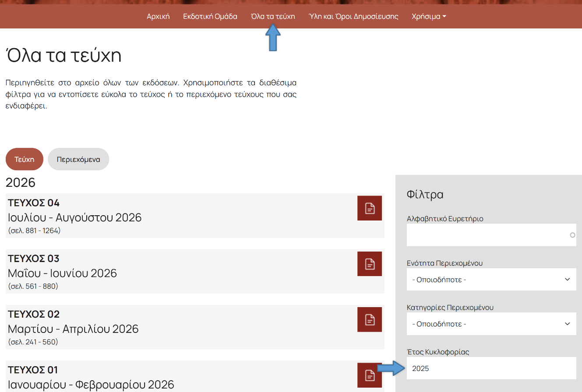Click the 2026 year heading
This screenshot has width=582, height=392.
[x=21, y=182]
